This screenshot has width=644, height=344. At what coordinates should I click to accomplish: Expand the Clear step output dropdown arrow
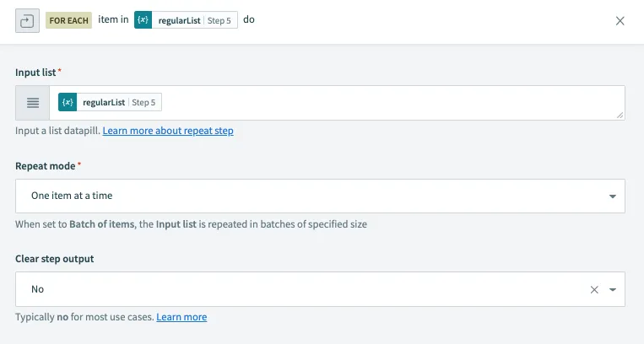pyautogui.click(x=612, y=289)
